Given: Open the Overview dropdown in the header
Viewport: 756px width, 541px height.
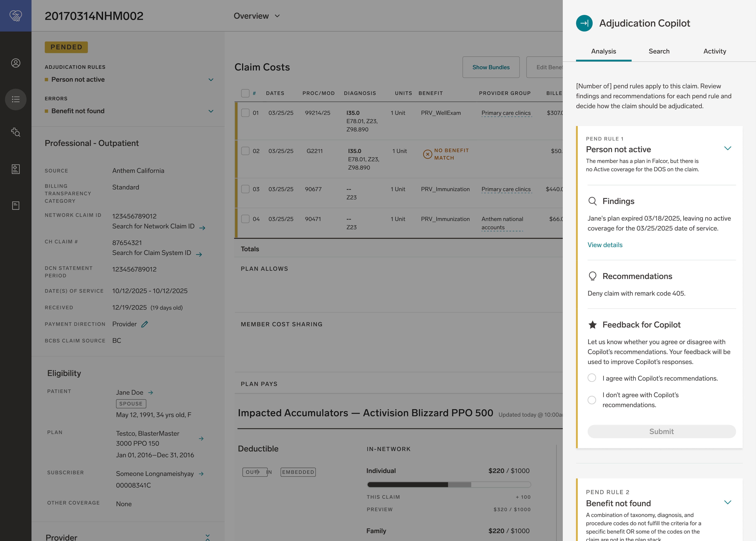Looking at the screenshot, I should click(257, 16).
